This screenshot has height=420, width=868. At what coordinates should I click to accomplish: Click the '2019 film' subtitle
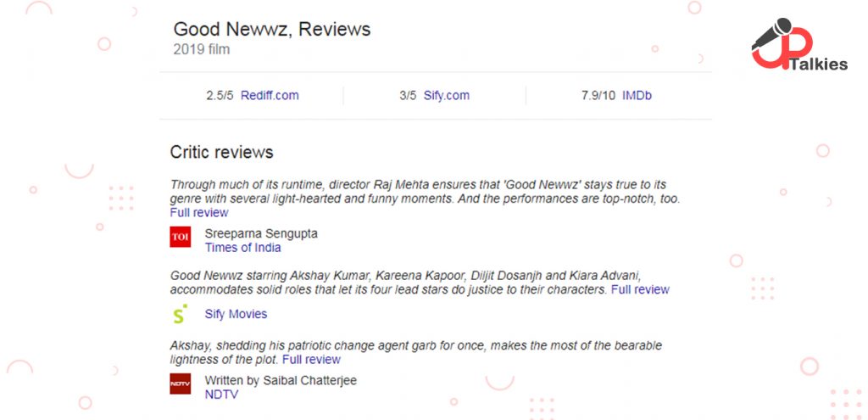[202, 49]
